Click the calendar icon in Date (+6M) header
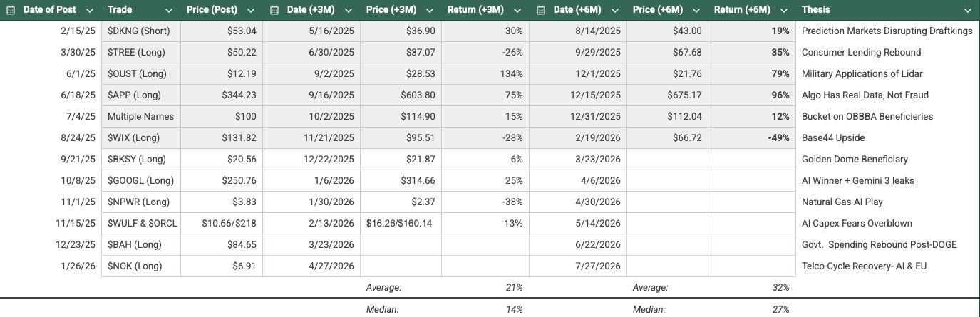Image resolution: width=980 pixels, height=317 pixels. 541,10
